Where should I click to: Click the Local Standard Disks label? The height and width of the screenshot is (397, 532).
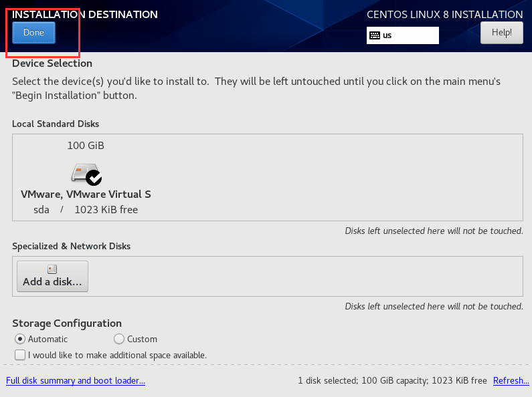pos(56,124)
